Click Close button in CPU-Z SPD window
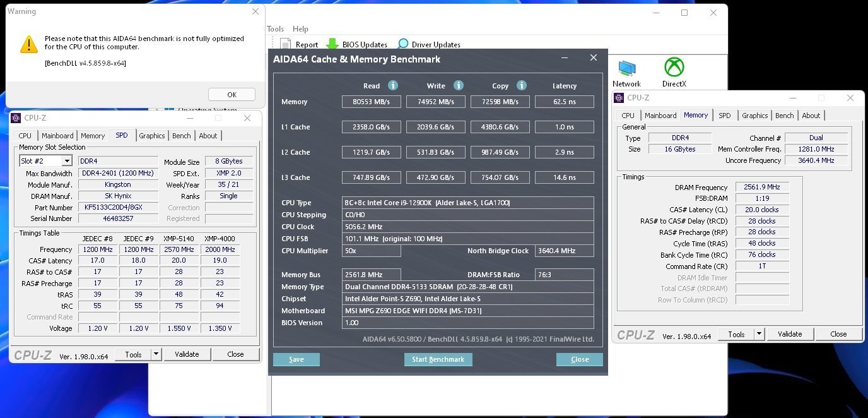 click(x=236, y=354)
